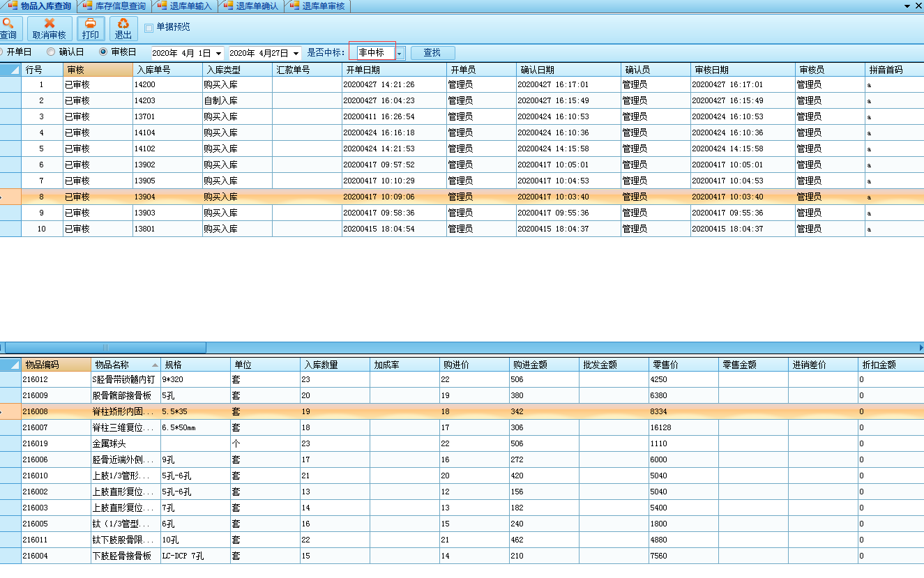
Task: Click item code 216008 in the detail grid
Action: (x=56, y=411)
